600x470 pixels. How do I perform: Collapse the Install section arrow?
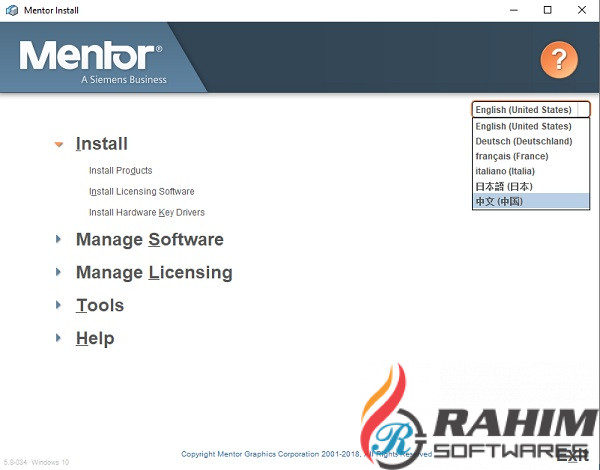pyautogui.click(x=59, y=144)
